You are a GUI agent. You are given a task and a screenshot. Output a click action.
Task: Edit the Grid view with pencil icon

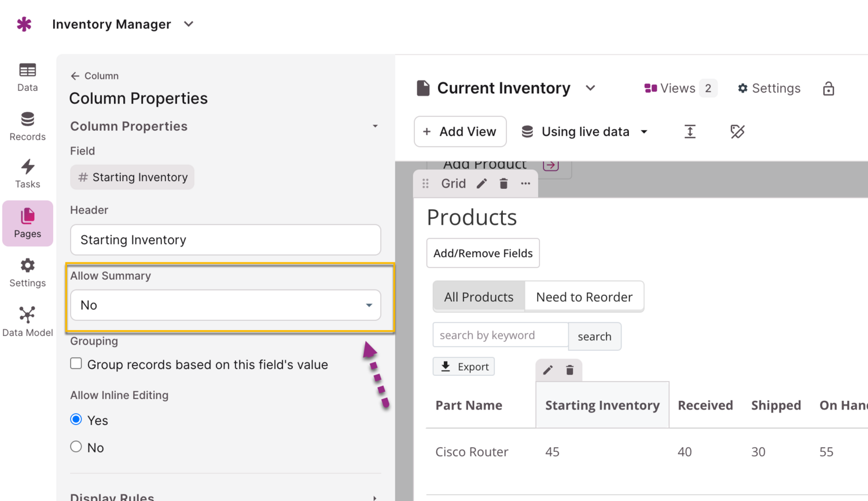481,184
